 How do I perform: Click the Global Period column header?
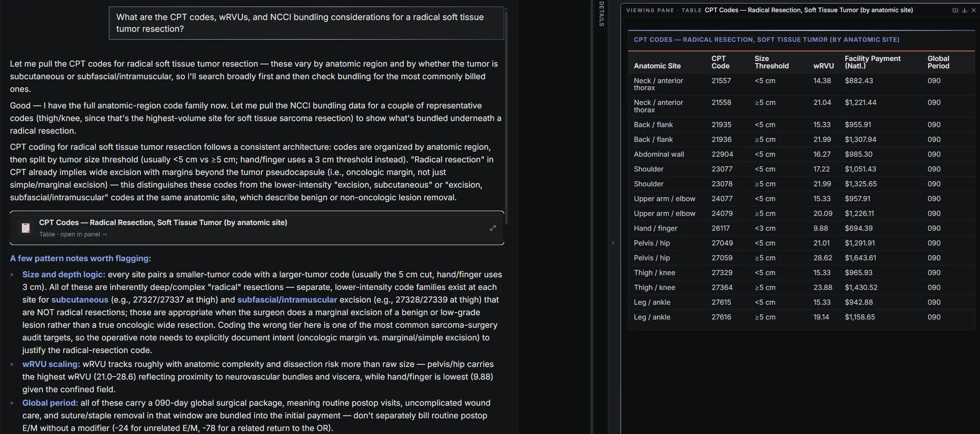coord(938,62)
